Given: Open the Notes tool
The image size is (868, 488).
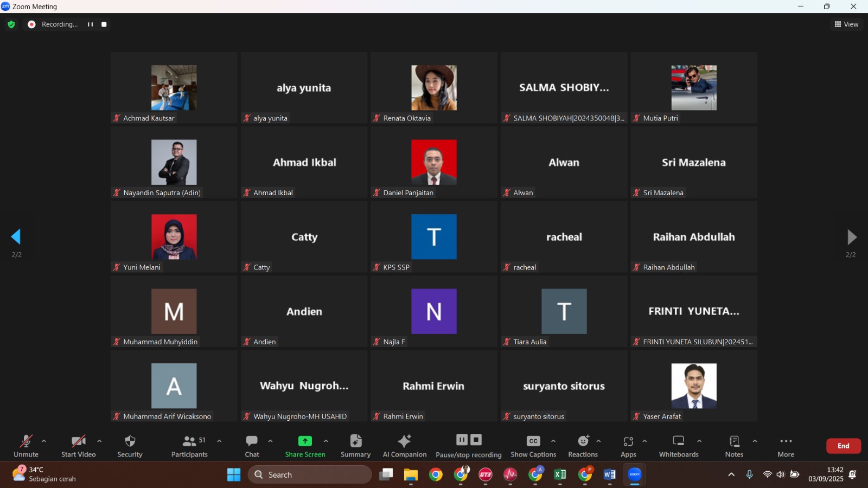Looking at the screenshot, I should tap(734, 441).
